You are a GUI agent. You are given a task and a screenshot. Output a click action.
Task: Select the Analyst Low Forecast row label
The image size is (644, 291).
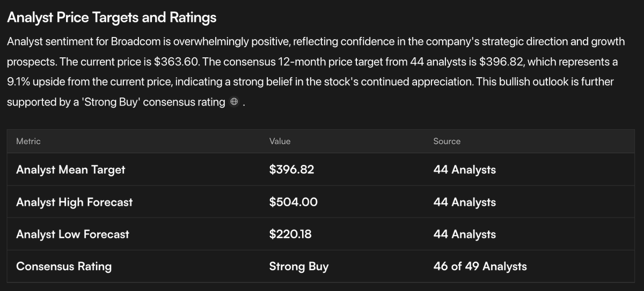tap(72, 234)
